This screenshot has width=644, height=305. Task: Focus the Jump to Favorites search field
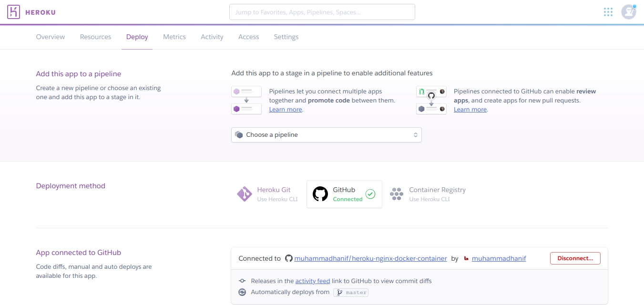tap(322, 12)
